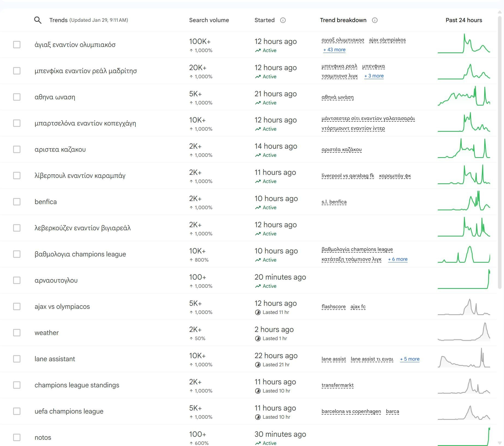Click the page's vertical scrollbar thumb
The width and height of the screenshot is (504, 446).
click(500, 153)
